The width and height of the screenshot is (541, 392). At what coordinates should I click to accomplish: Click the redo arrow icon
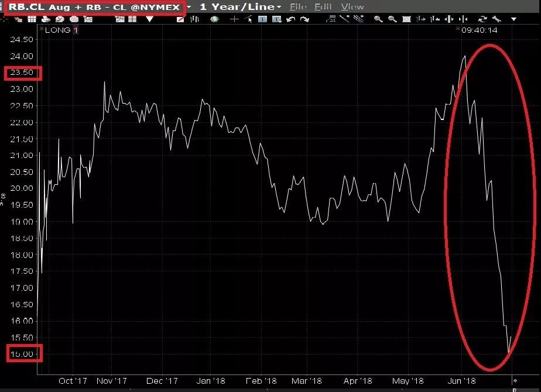click(x=304, y=19)
